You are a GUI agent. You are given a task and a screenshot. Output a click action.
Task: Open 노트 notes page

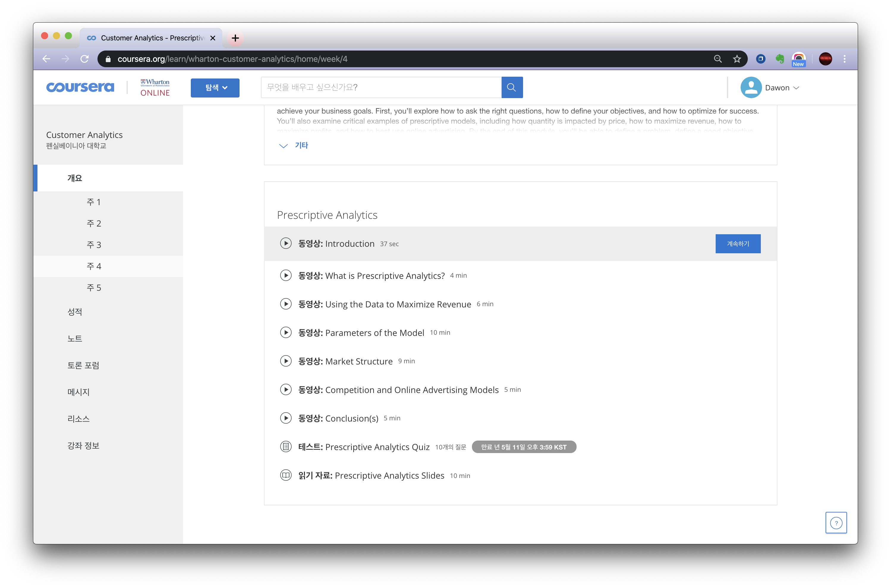point(75,338)
